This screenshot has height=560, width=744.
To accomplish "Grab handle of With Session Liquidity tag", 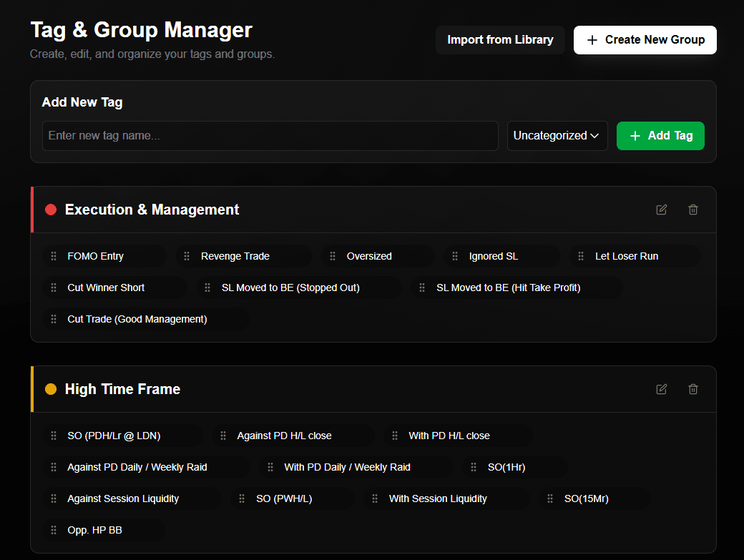I will 375,498.
